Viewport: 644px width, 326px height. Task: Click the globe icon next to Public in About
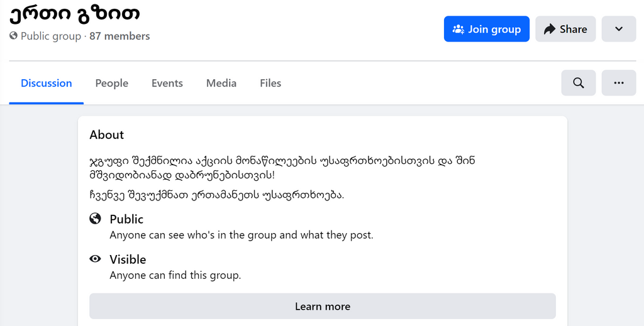[x=96, y=219]
